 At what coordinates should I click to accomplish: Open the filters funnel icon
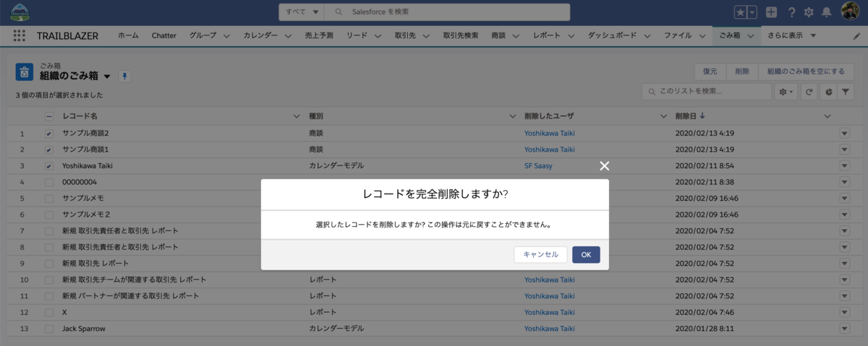(x=844, y=92)
